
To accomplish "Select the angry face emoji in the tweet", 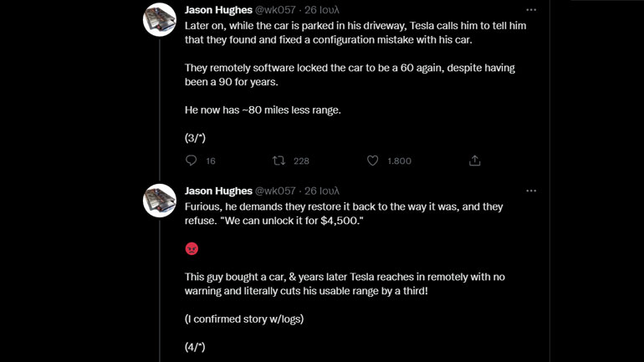I will click(x=192, y=248).
